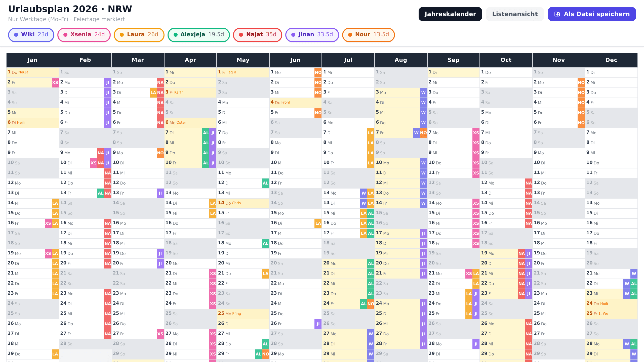This screenshot has height=362, width=644.
Task: Click the 11 Mi cell in November
Action: (x=558, y=173)
